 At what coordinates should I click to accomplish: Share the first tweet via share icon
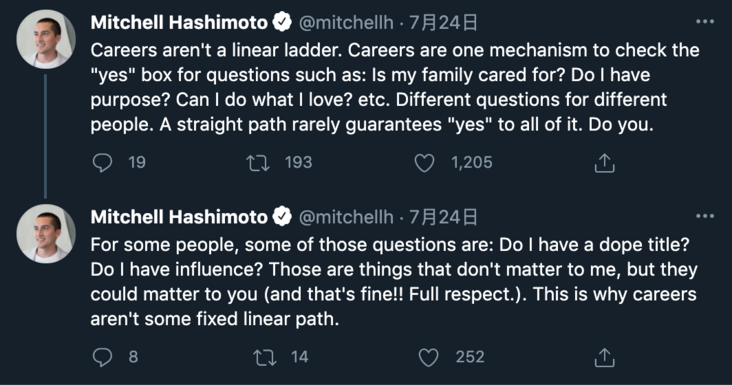(x=604, y=163)
